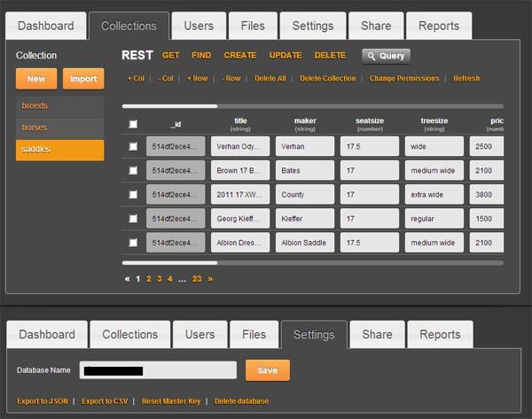This screenshot has height=419, width=532.
Task: Toggle the select-all checkbox in table header
Action: point(133,124)
